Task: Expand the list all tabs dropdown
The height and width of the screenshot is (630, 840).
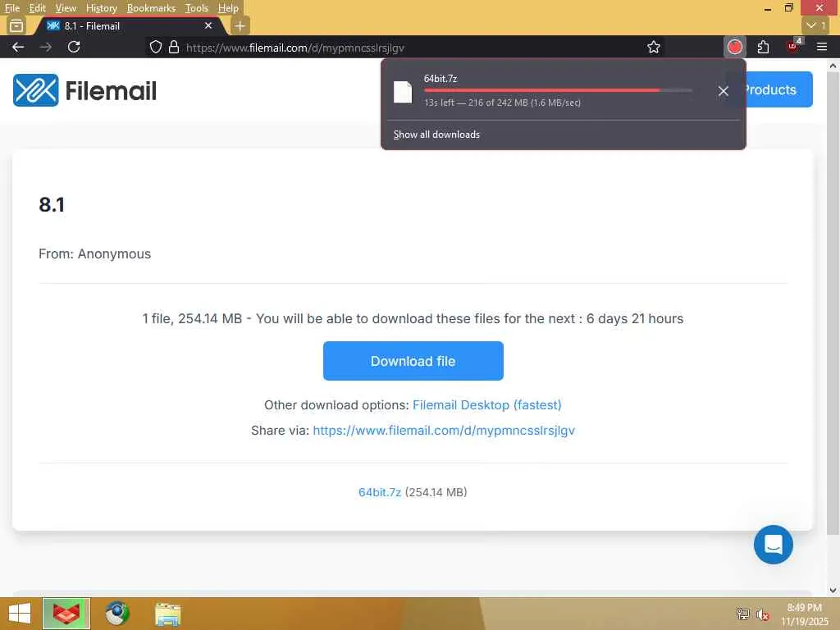Action: pyautogui.click(x=816, y=25)
